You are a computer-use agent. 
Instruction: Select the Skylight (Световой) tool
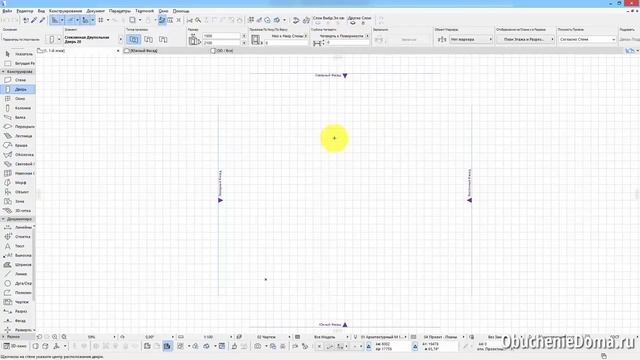[x=18, y=164]
